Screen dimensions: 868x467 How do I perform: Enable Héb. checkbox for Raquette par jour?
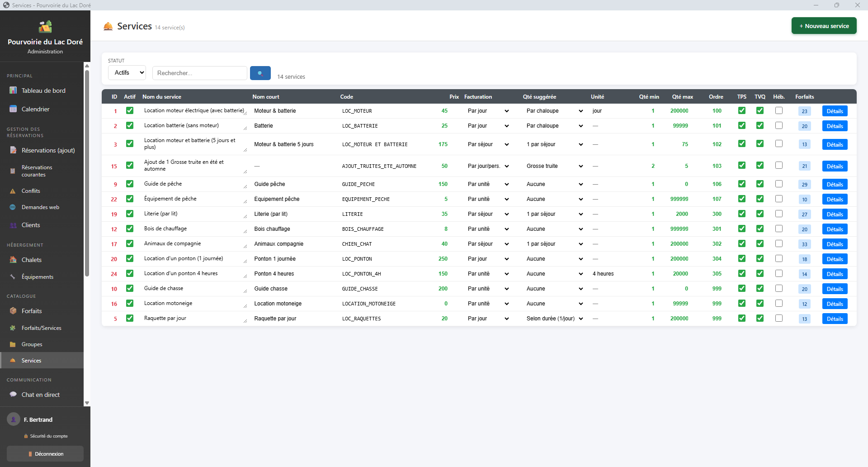(x=779, y=318)
